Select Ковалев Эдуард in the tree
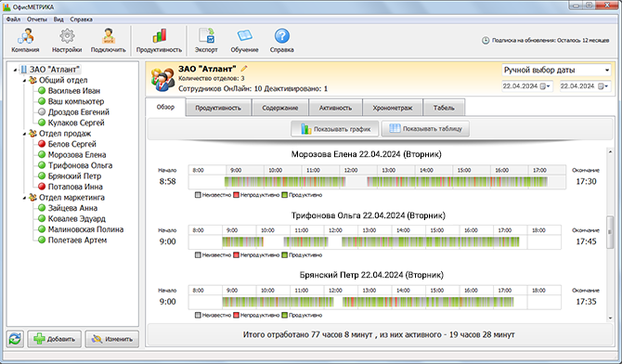 click(x=76, y=219)
